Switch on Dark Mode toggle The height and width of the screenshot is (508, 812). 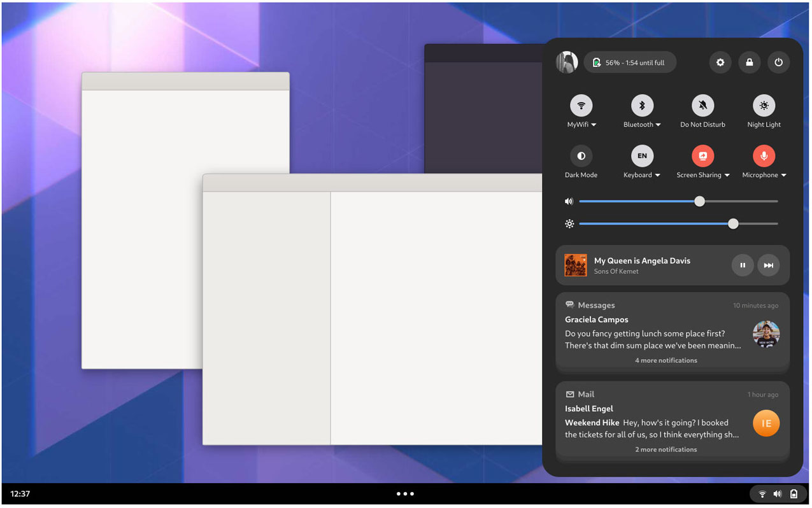point(581,156)
